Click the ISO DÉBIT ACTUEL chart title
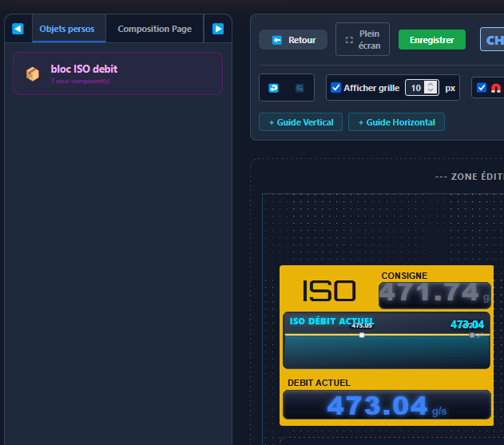 331,321
